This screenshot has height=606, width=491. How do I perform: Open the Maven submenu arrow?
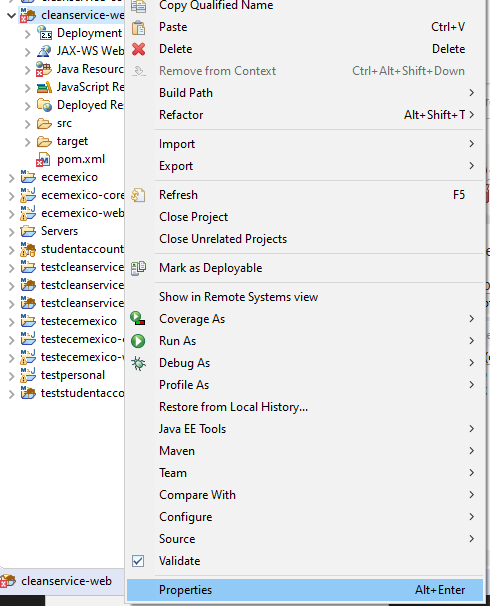471,451
